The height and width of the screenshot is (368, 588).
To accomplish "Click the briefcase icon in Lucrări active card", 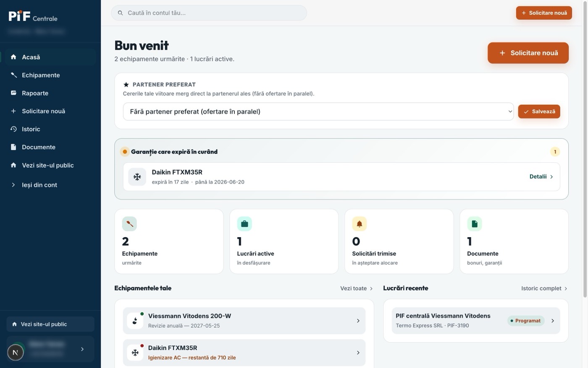I will (244, 224).
